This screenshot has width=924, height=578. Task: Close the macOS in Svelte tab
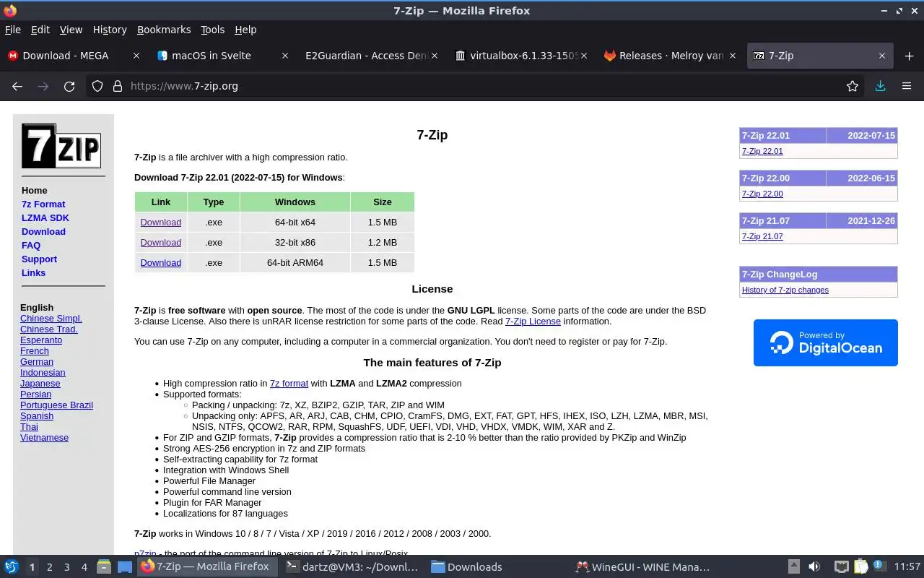(285, 56)
